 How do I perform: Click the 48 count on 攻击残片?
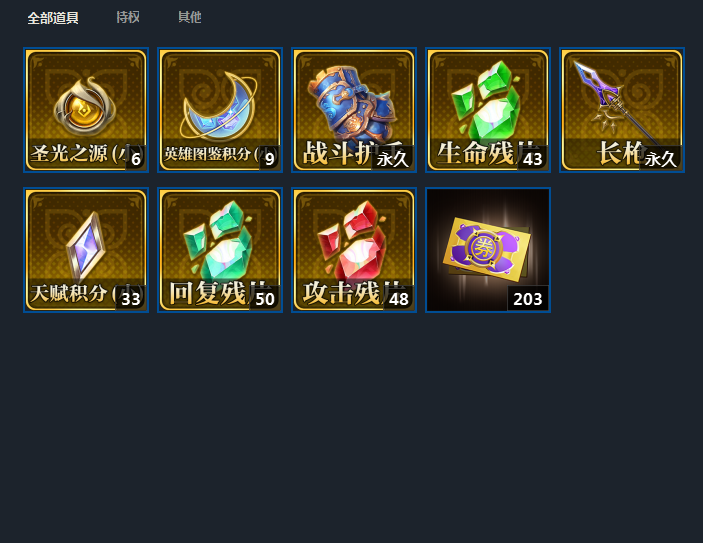pos(399,298)
